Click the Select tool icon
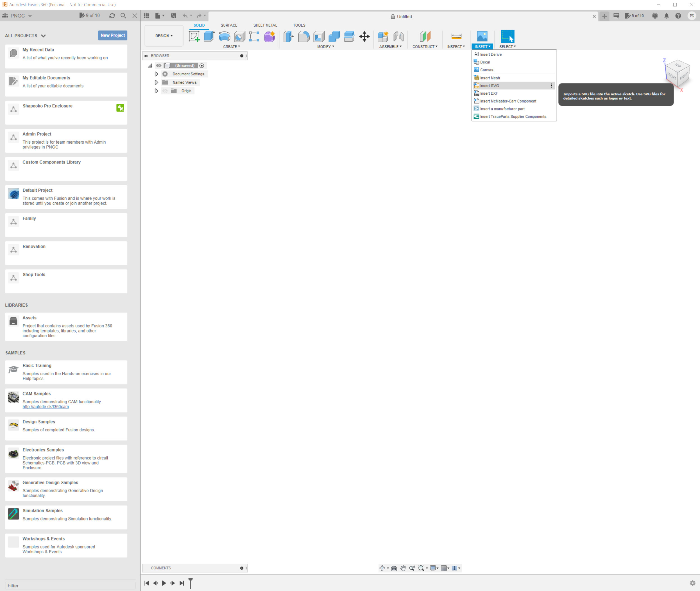Screen dimensions: 700x591 pos(508,36)
